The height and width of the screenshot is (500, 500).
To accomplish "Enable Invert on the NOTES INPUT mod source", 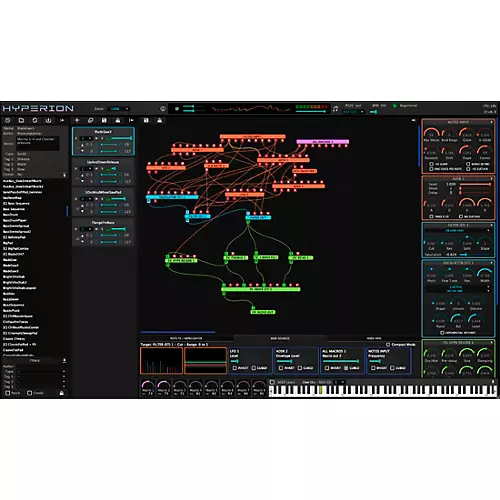I will 373,368.
